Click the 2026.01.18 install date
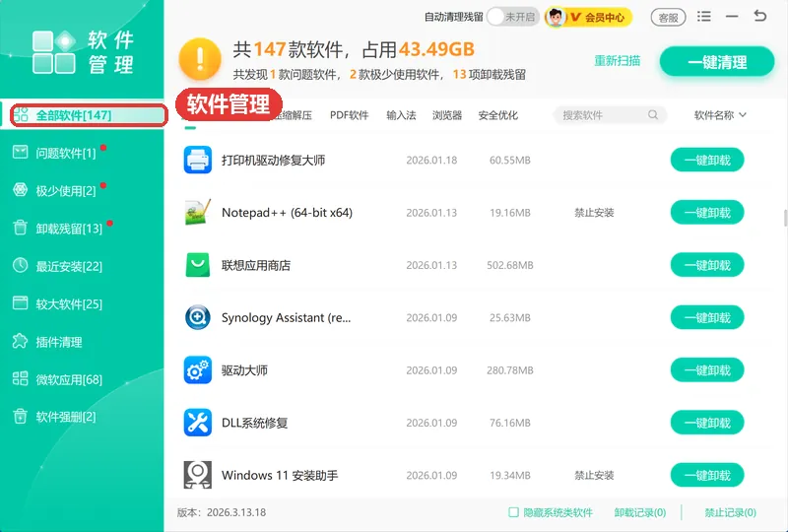The image size is (788, 532). 431,160
